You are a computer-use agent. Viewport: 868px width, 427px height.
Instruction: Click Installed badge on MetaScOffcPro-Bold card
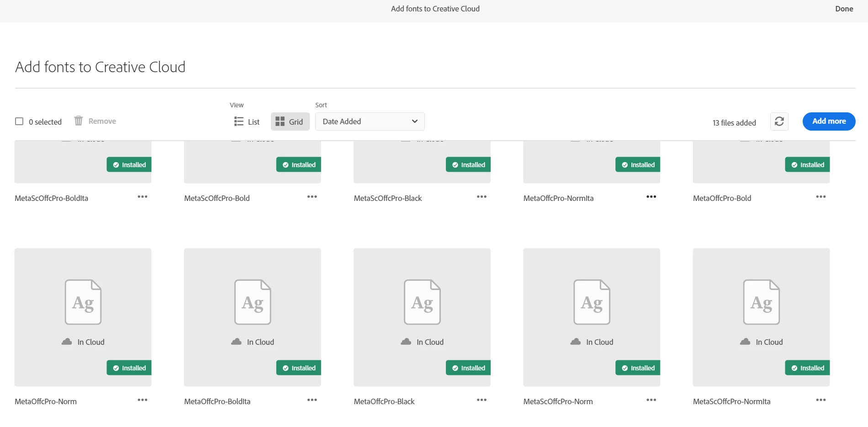[299, 165]
